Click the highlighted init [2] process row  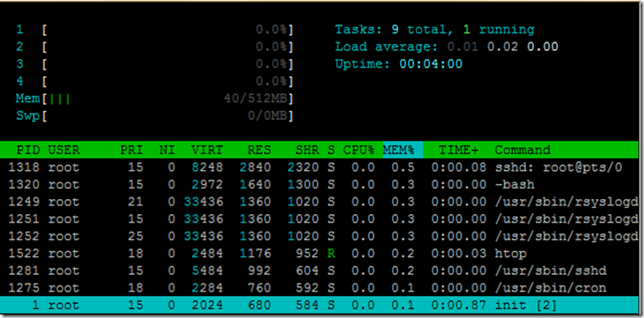click(x=320, y=306)
